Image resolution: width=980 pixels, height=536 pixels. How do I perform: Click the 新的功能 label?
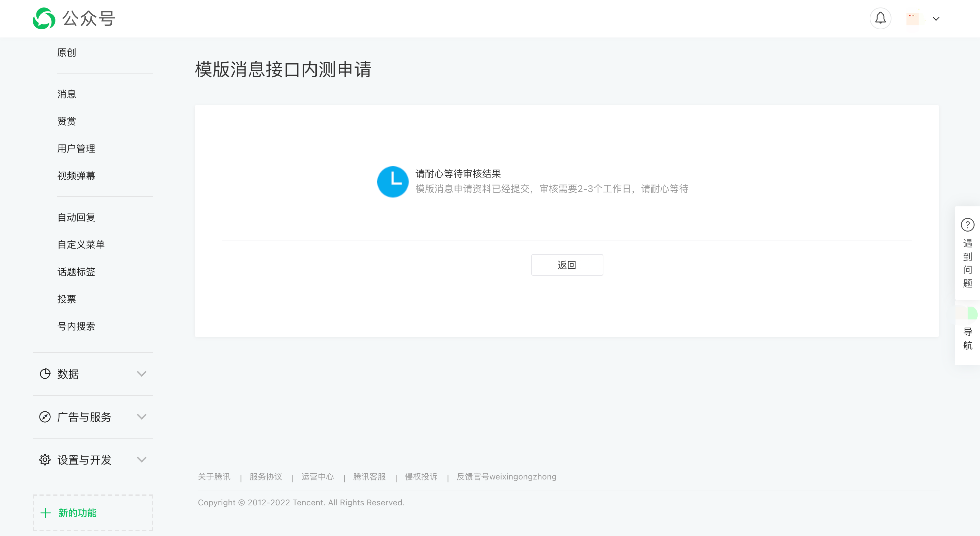coord(77,513)
